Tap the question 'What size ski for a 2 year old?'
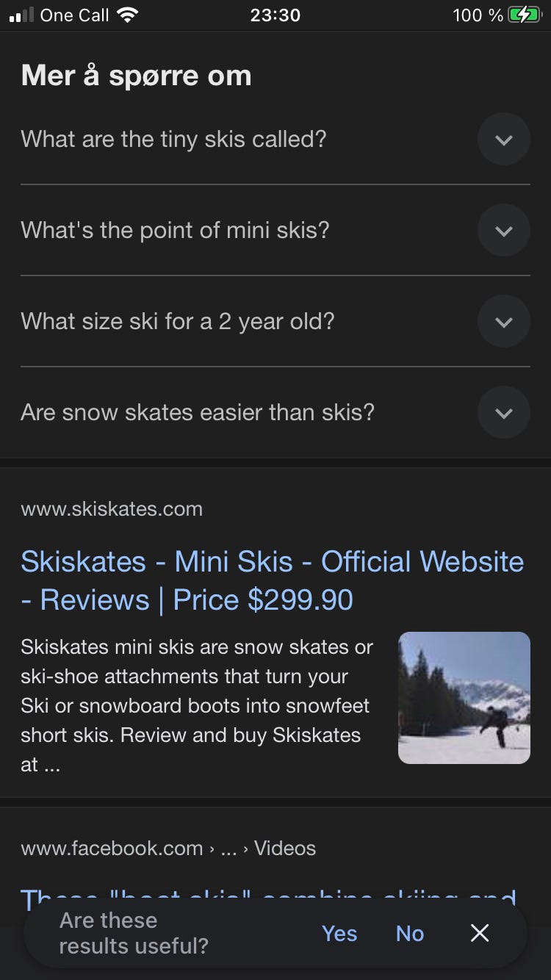 pos(177,322)
